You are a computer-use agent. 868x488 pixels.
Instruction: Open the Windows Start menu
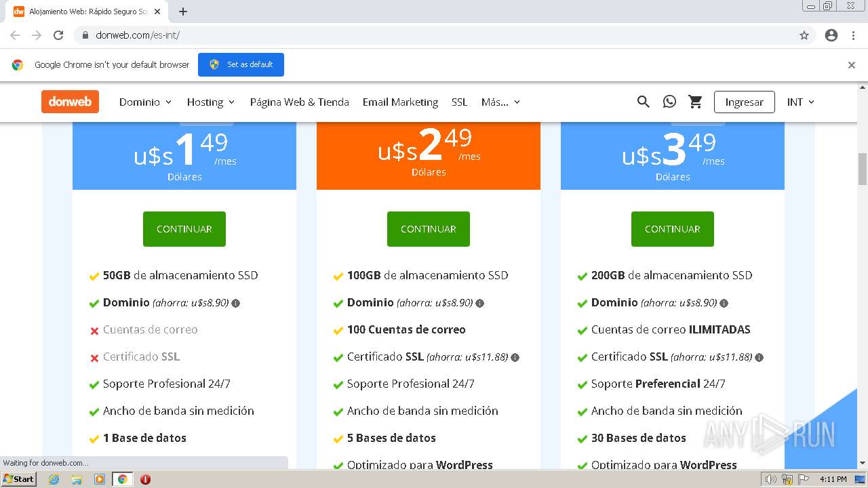point(18,479)
